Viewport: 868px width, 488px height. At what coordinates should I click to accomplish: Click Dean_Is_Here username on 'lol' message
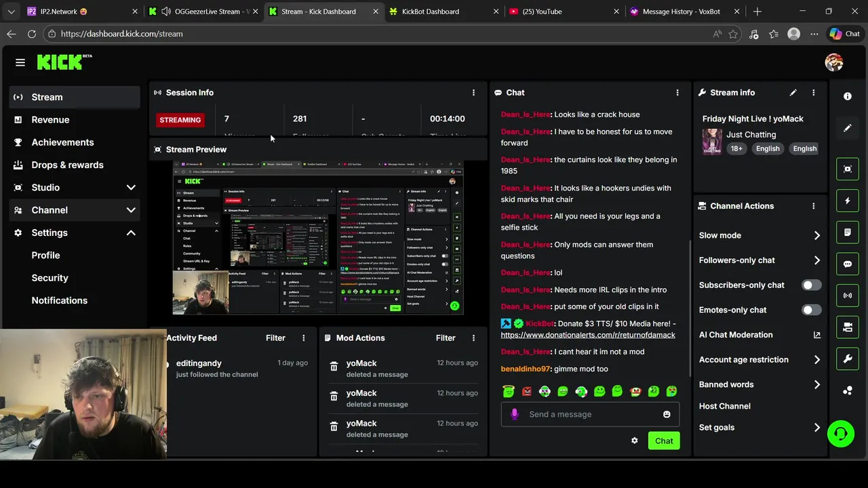point(526,272)
